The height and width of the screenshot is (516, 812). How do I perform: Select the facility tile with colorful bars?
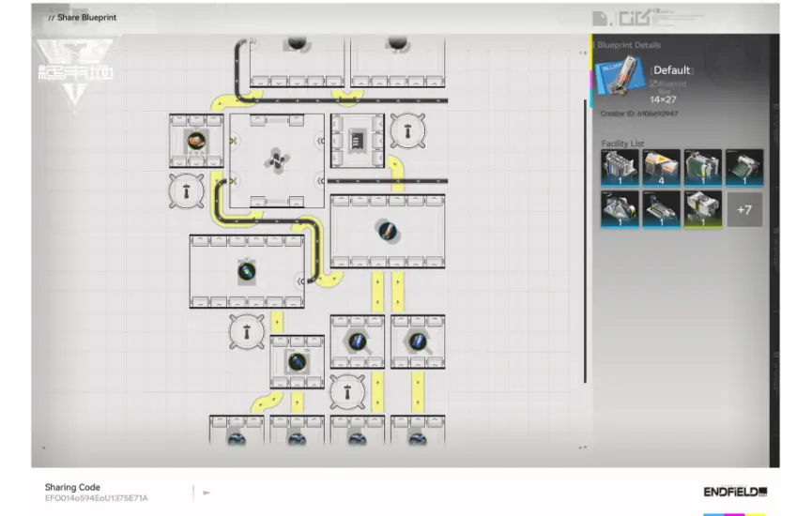(x=620, y=168)
